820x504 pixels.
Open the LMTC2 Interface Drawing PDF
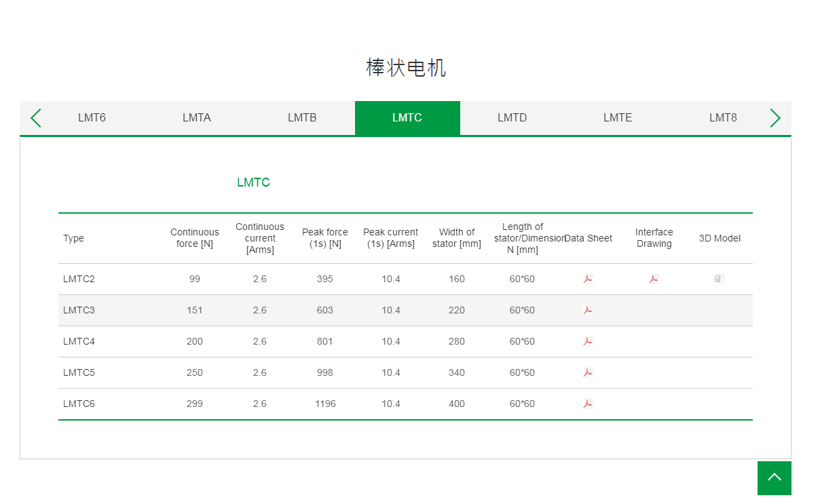[x=653, y=279]
